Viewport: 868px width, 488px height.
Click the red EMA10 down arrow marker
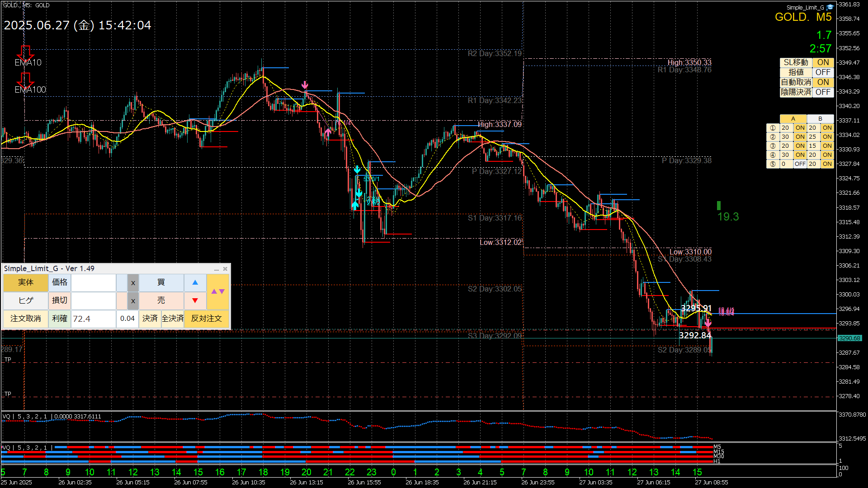tap(25, 52)
